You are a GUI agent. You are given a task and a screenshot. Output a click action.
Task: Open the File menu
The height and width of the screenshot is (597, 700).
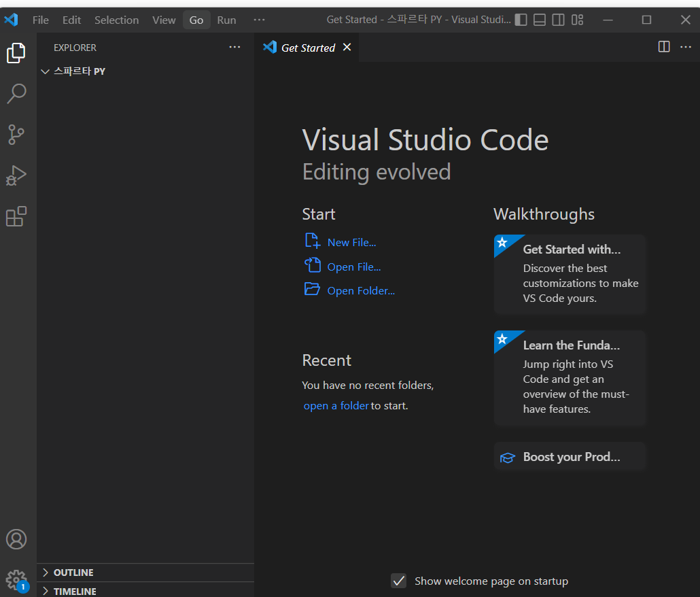[41, 20]
